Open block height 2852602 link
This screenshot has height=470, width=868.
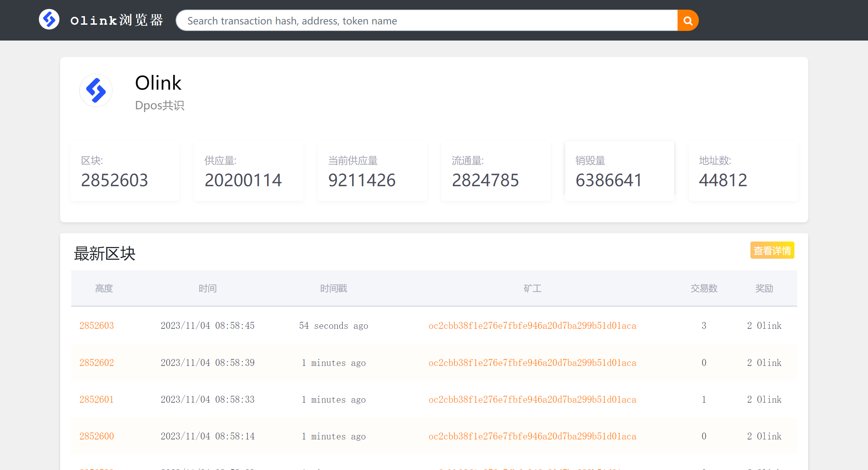pyautogui.click(x=97, y=363)
